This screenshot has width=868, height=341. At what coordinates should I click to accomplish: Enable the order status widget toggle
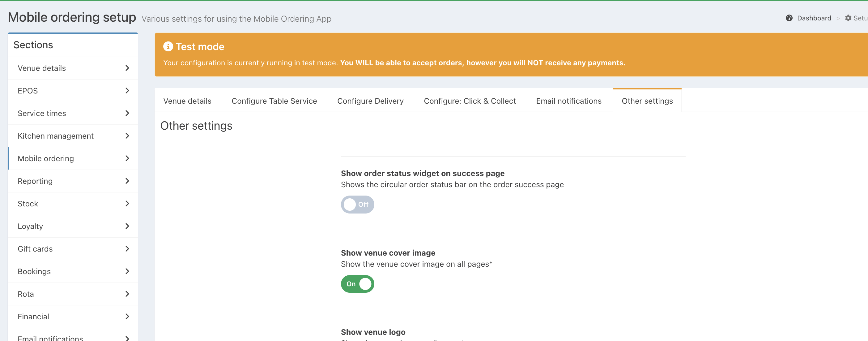pyautogui.click(x=357, y=205)
